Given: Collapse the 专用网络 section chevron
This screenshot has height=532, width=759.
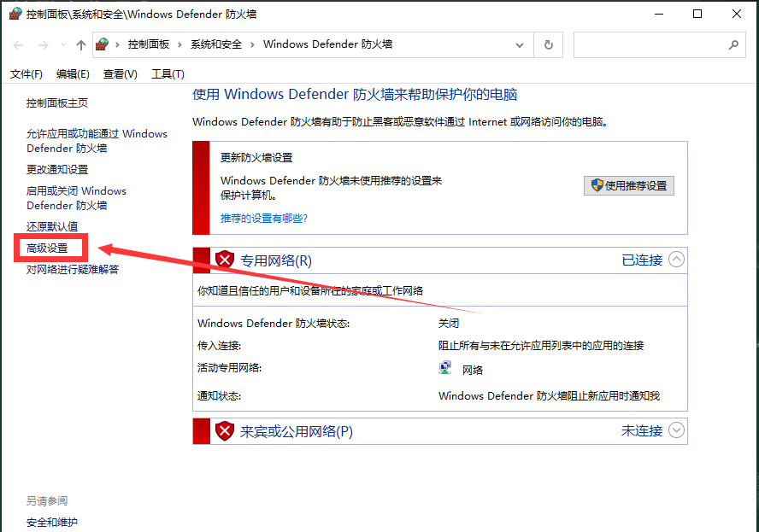Looking at the screenshot, I should click(x=676, y=260).
